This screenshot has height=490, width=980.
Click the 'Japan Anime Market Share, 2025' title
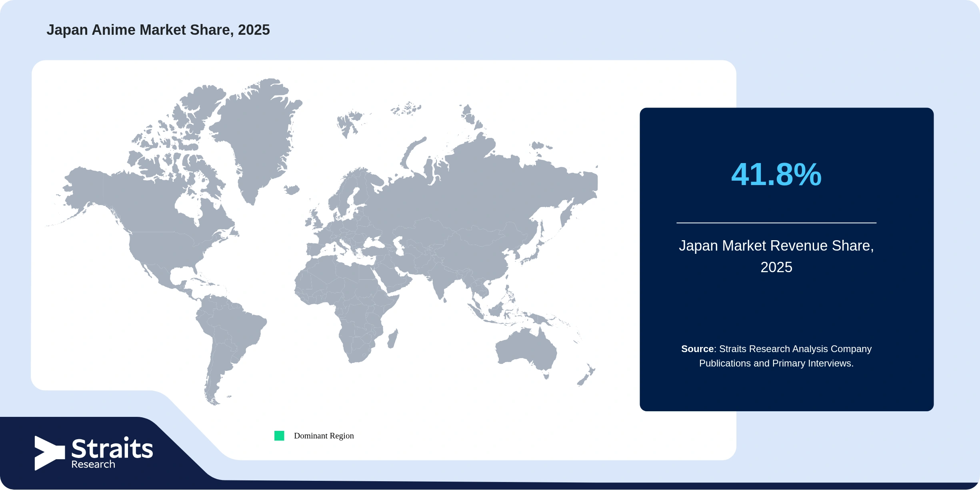(x=158, y=30)
